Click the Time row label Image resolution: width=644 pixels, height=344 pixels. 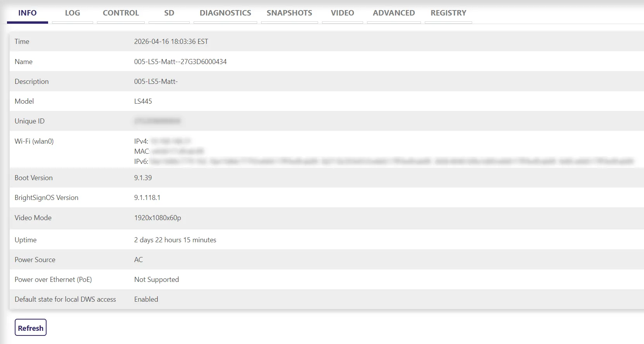click(x=22, y=42)
